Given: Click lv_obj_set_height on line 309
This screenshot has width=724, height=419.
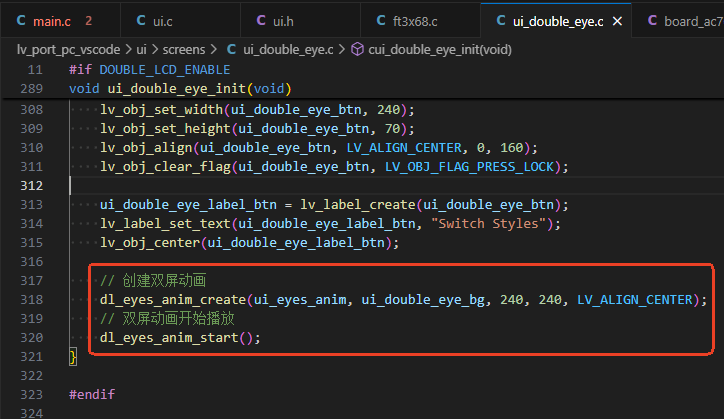Looking at the screenshot, I should click(165, 128).
